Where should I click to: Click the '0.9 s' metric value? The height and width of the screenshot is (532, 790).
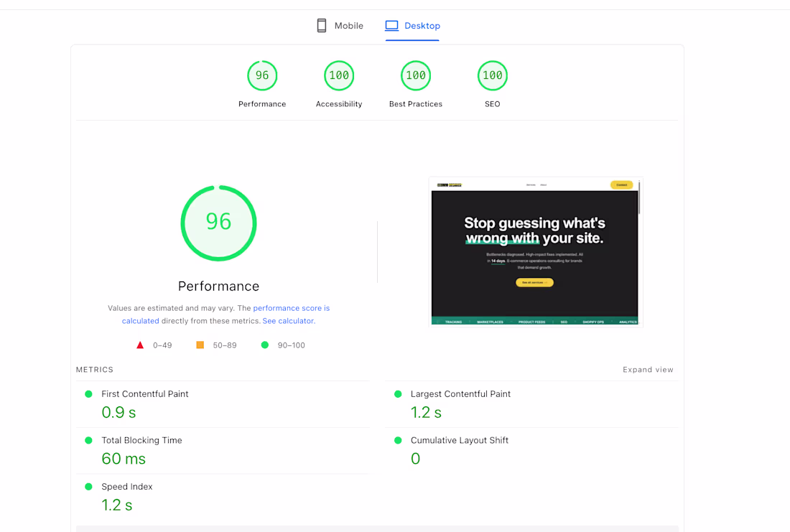pos(119,413)
